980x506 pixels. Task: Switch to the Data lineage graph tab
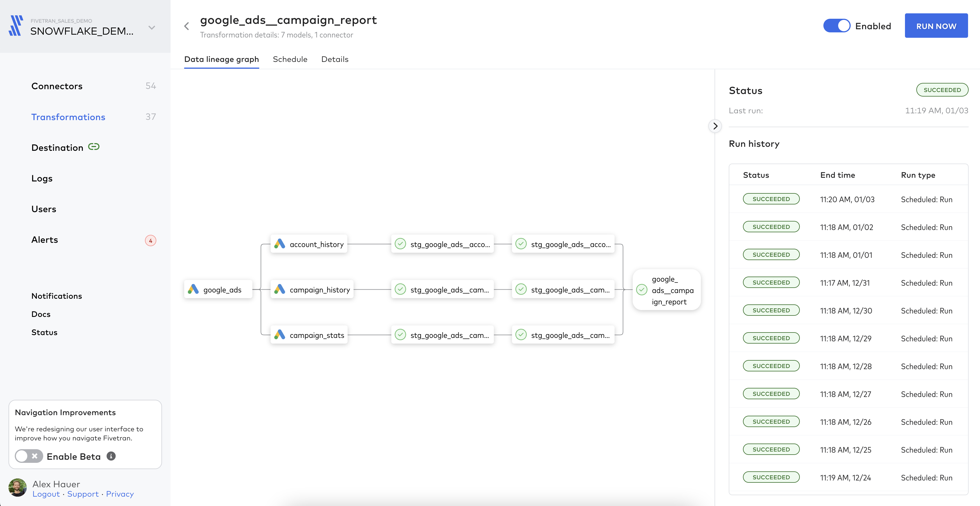(221, 59)
